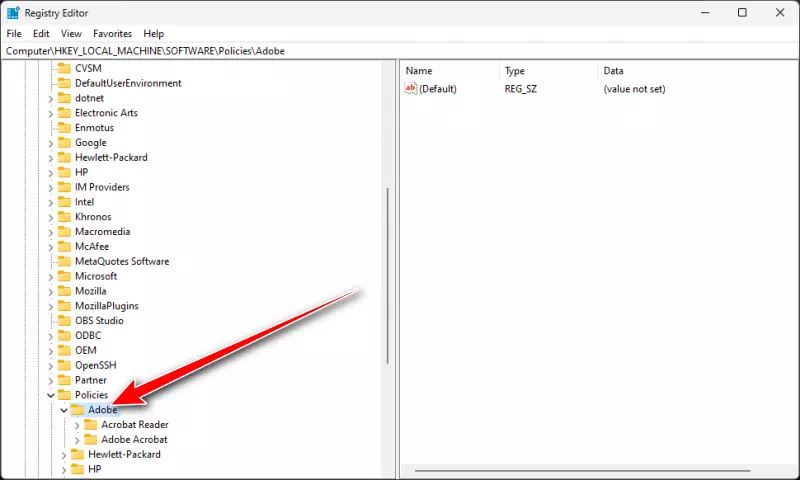The height and width of the screenshot is (480, 800).
Task: Click the McAfee folder icon
Action: (64, 246)
